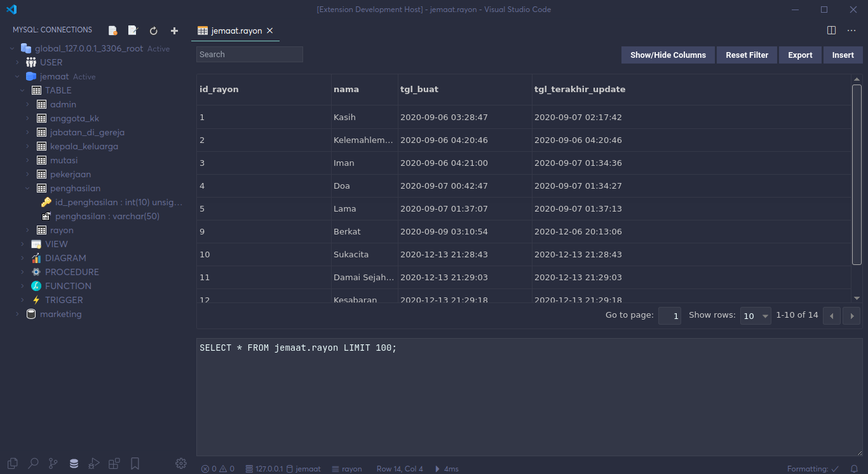Click the Go to page input field

(x=669, y=315)
